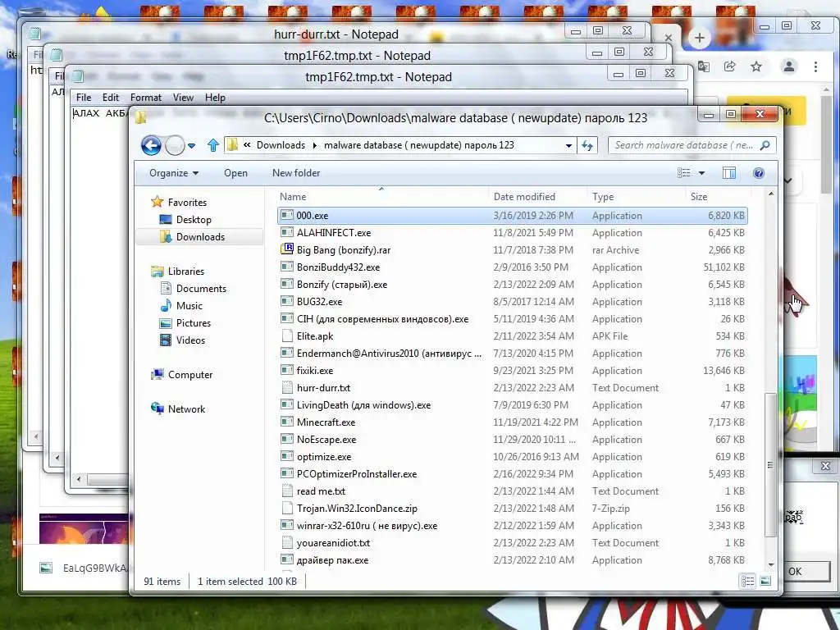Select Network in navigation pane
Image resolution: width=840 pixels, height=630 pixels.
point(178,409)
